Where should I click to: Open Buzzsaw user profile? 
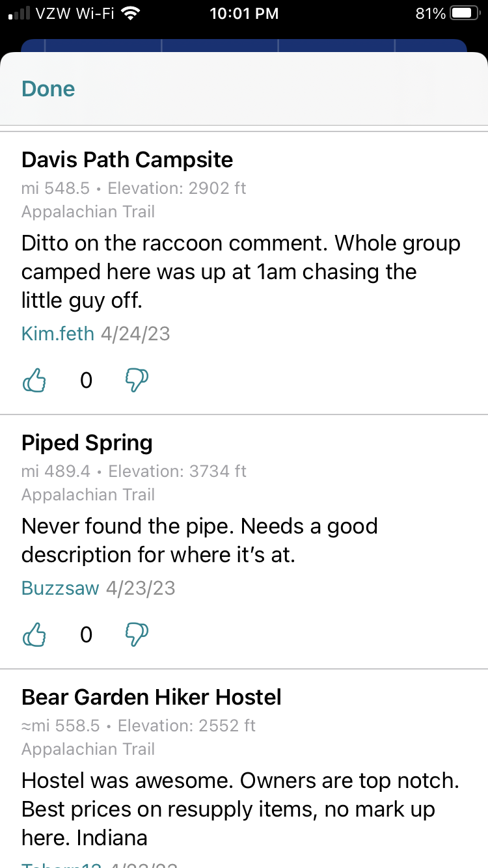point(61,588)
